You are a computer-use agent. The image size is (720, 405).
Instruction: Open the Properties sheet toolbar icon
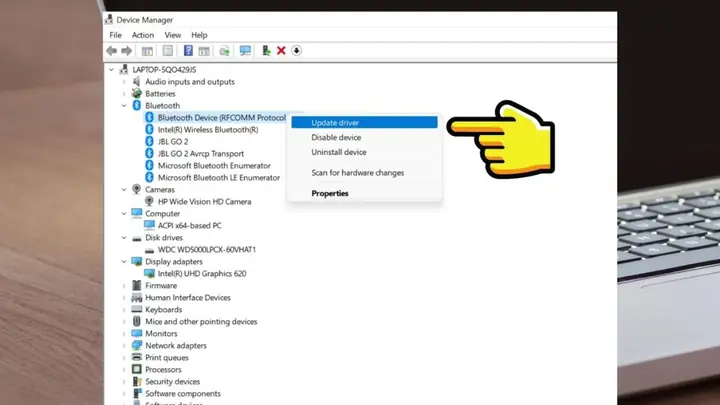[x=168, y=51]
